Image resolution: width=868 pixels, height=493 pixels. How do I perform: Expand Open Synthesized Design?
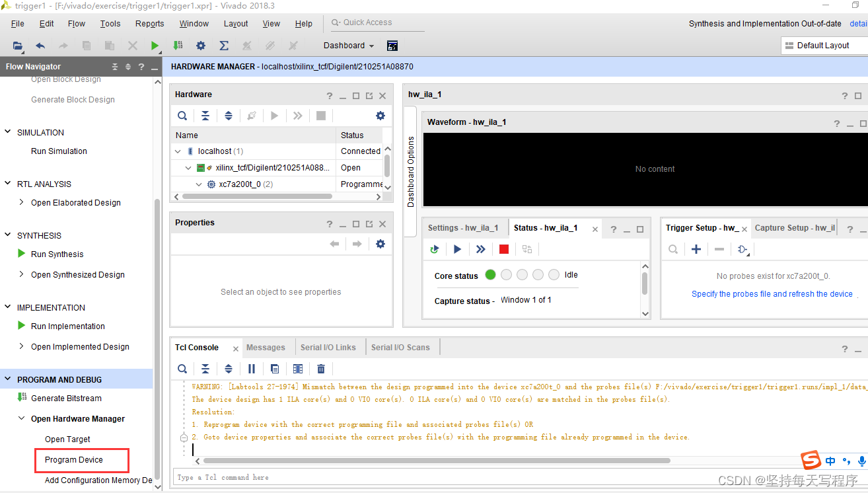(x=22, y=274)
